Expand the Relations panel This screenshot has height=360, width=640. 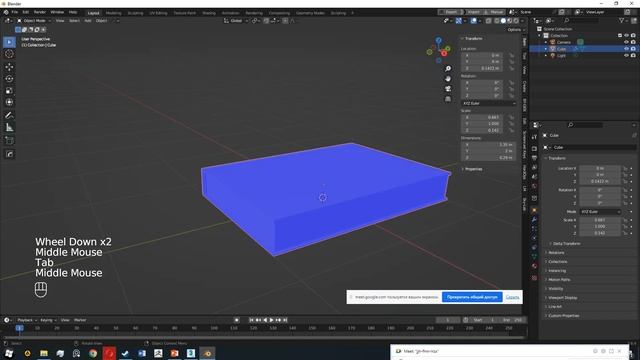pos(556,253)
